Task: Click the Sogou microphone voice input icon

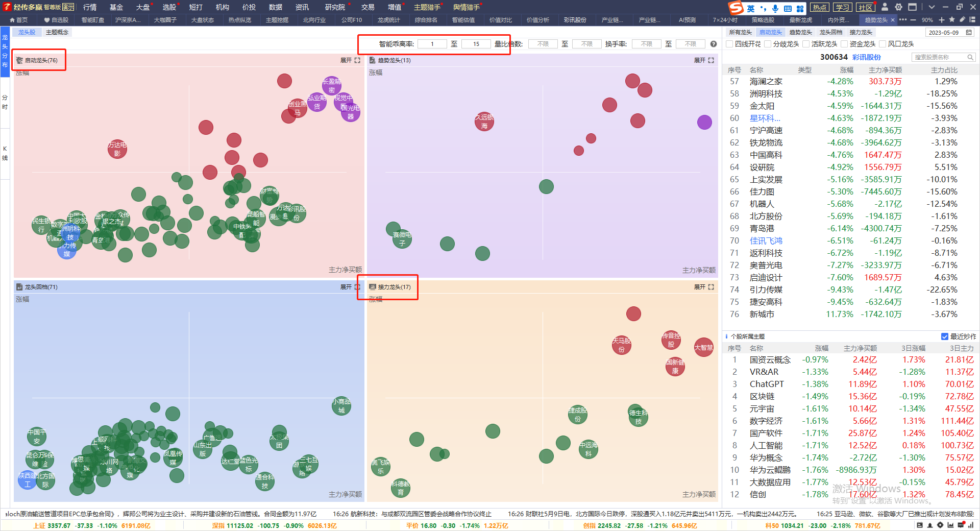Action: click(x=775, y=8)
